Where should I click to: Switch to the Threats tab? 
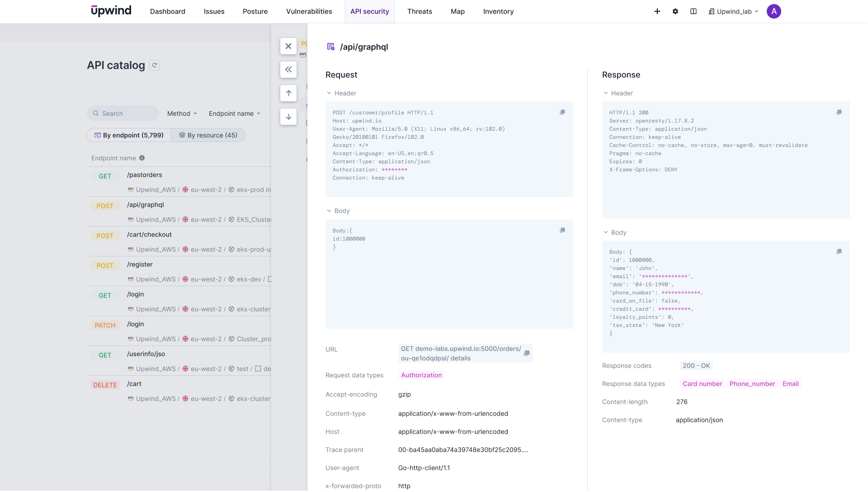420,11
